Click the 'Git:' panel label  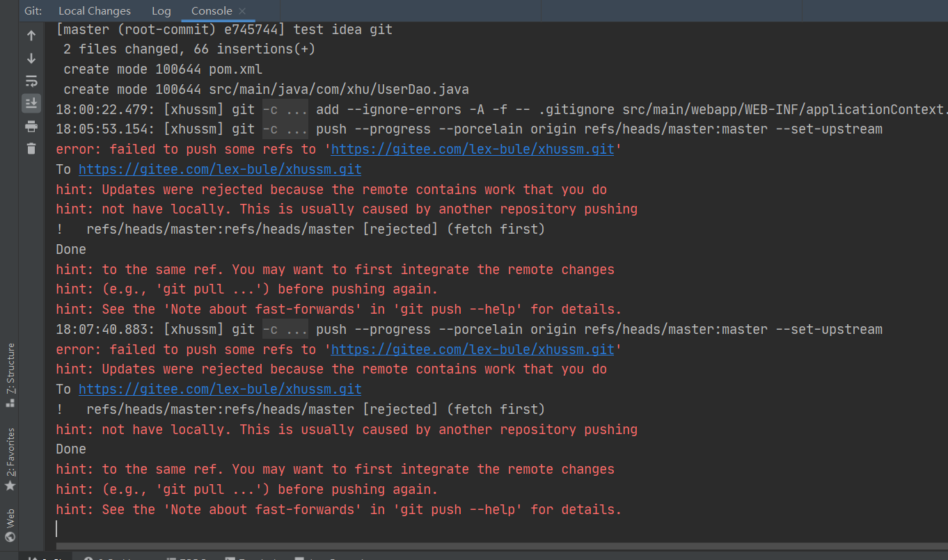point(33,11)
